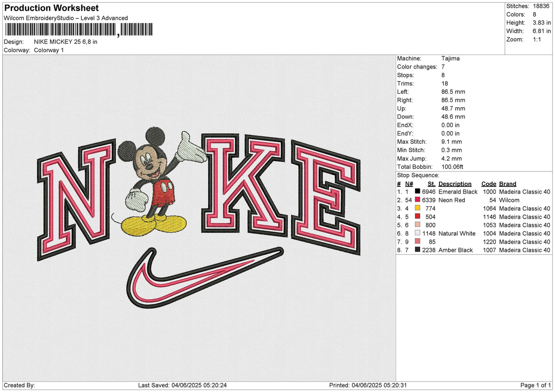Image resolution: width=555 pixels, height=392 pixels.
Task: Select the 'Neon Red' description
Action: [452, 200]
